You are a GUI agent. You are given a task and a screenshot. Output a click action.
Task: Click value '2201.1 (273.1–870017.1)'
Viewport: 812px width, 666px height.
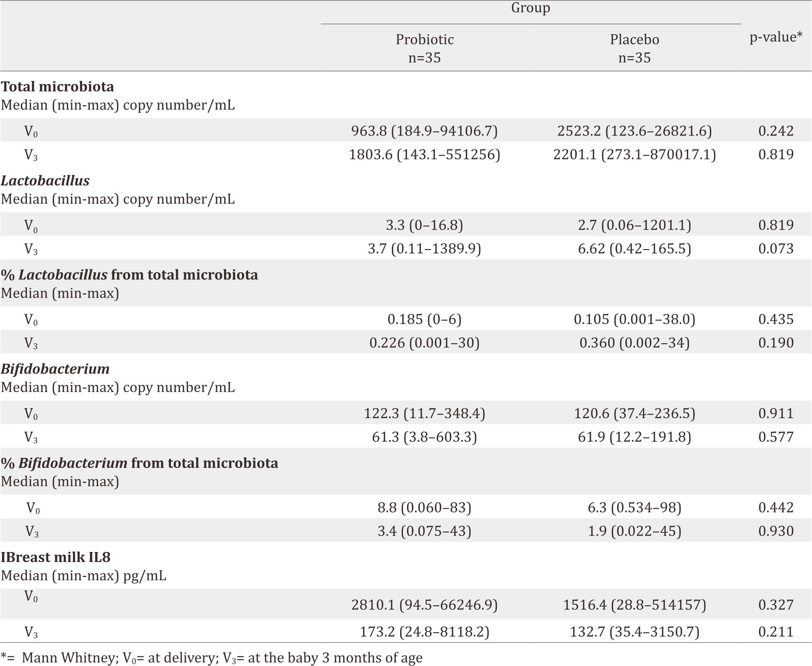coord(635,155)
